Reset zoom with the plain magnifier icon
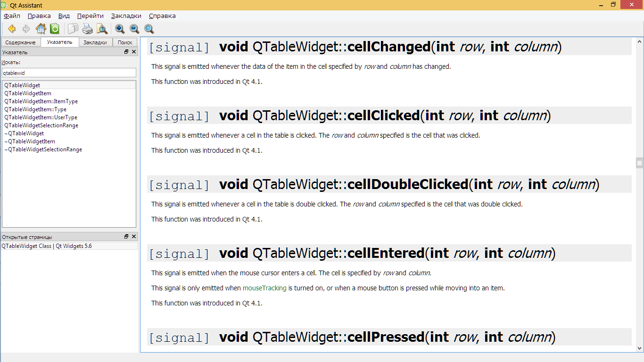This screenshot has width=644, height=362. click(x=149, y=29)
